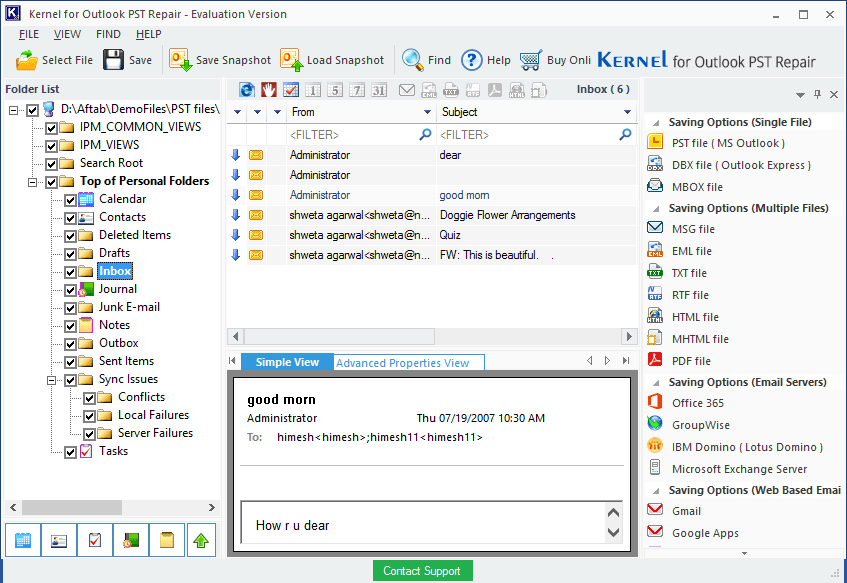The height and width of the screenshot is (583, 847).
Task: Click the envelope icon in list toolbar
Action: point(407,90)
